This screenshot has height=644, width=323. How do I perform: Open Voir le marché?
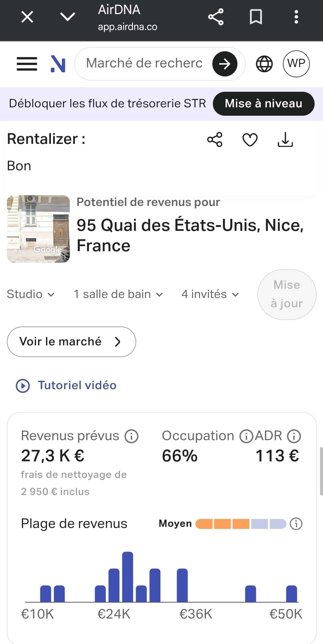pos(71,342)
